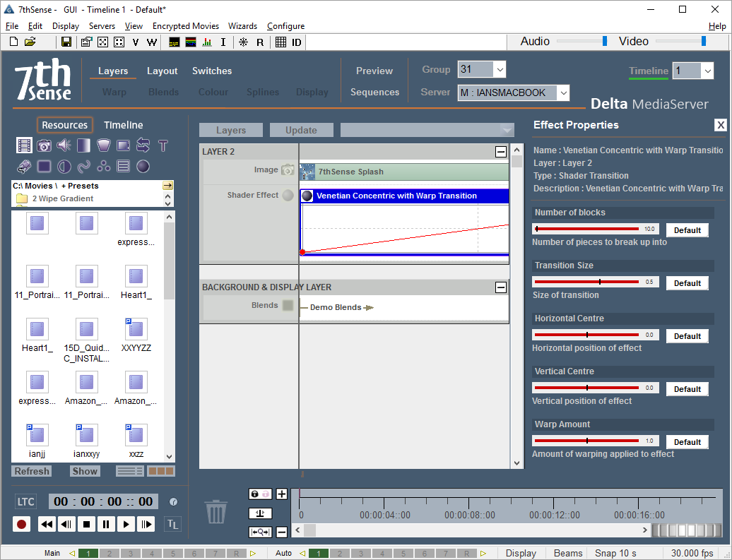Viewport: 732px width, 560px height.
Task: Select Main preset 2 in status bar
Action: 110,554
